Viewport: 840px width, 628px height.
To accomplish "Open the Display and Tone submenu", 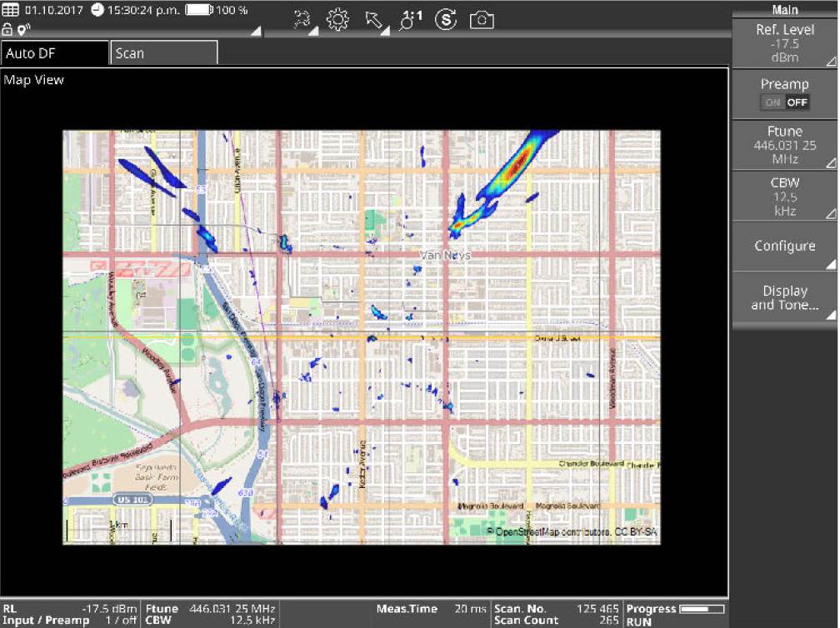I will tap(784, 297).
